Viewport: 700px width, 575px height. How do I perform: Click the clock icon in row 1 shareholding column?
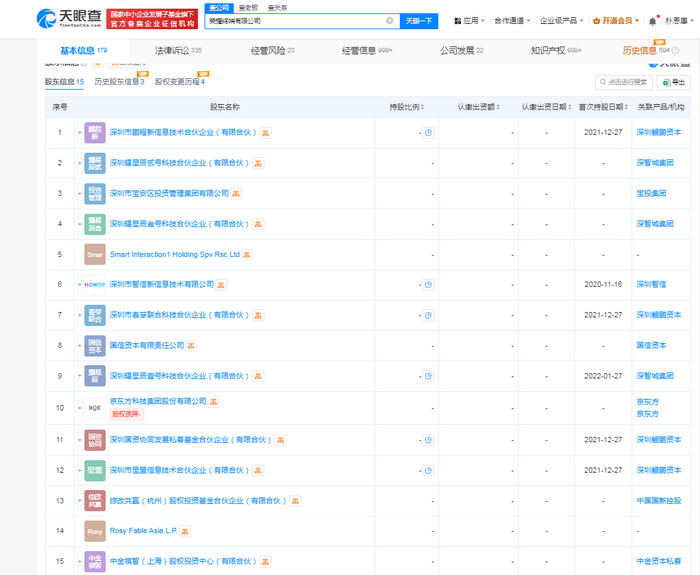(x=428, y=132)
